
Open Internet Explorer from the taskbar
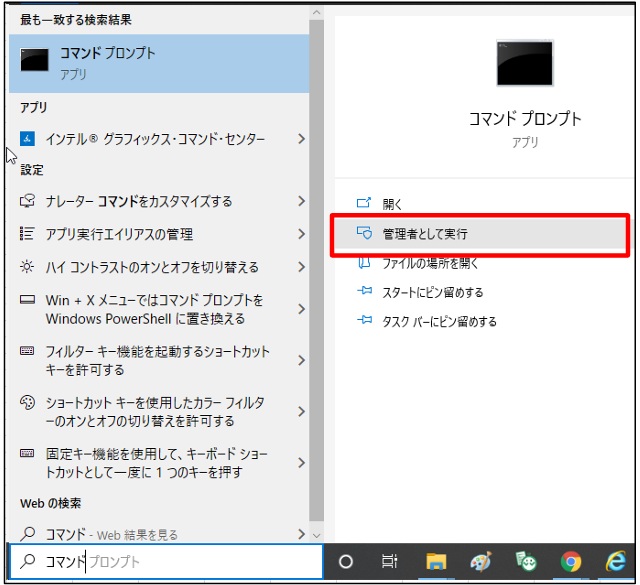pos(616,561)
